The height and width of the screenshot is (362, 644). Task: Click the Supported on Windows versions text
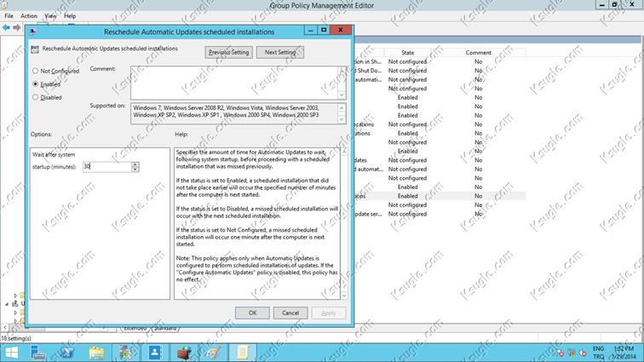226,112
